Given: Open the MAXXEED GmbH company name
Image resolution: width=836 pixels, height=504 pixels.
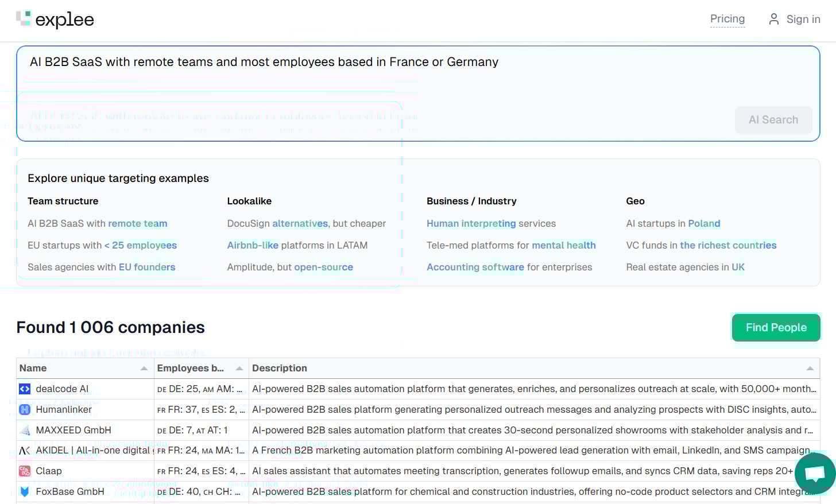Looking at the screenshot, I should 73,430.
